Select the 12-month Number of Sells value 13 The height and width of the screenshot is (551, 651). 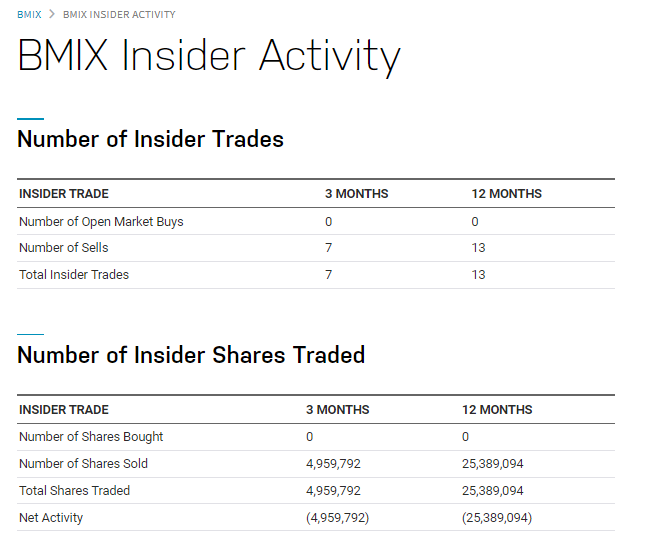pos(478,248)
